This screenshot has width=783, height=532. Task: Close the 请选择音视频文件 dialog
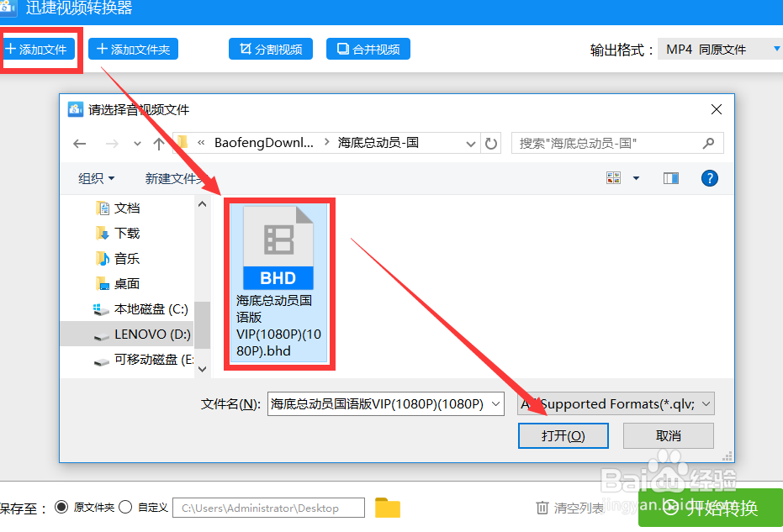(717, 109)
